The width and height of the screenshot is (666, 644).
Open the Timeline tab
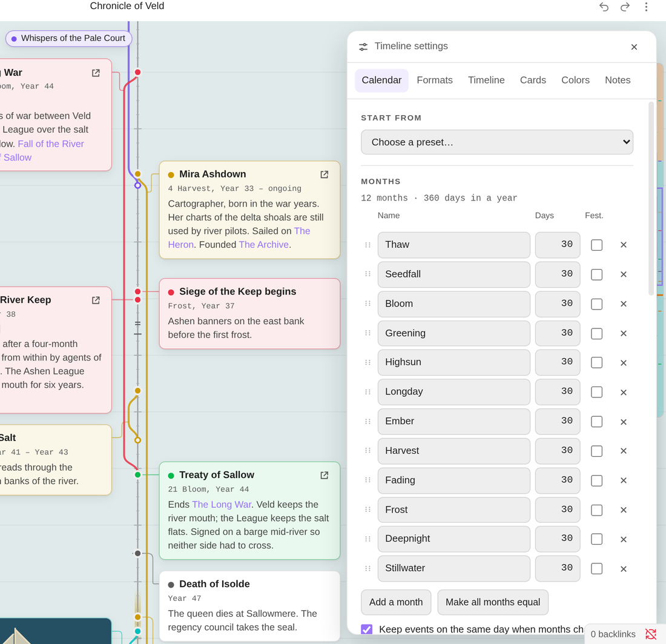click(x=486, y=81)
